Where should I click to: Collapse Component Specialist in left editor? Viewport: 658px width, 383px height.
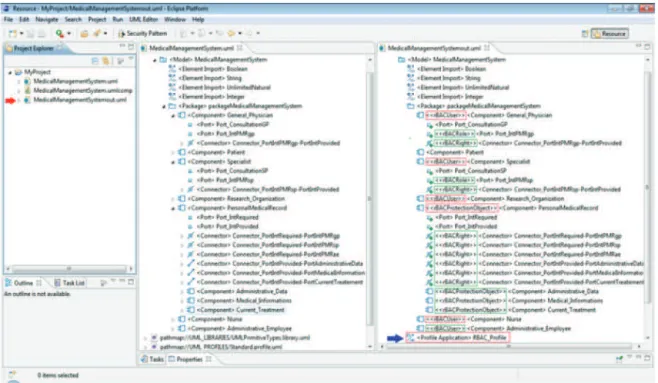173,162
